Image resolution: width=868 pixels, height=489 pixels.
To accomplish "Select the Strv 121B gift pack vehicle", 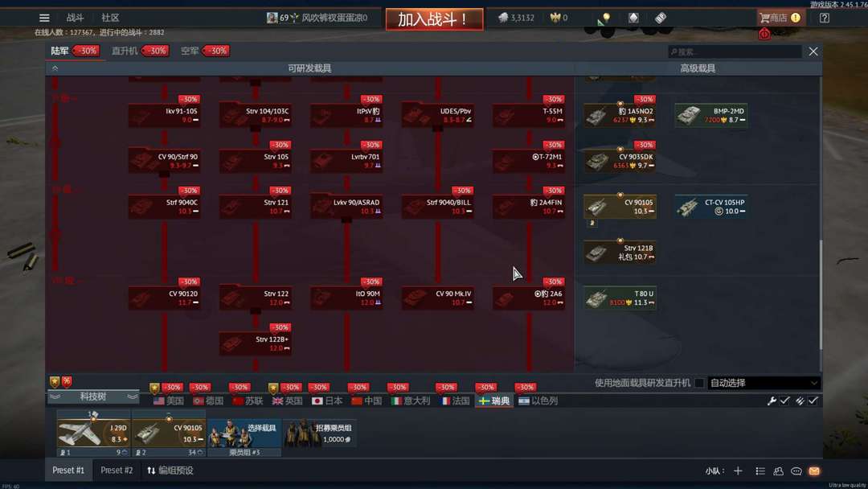I will point(620,252).
